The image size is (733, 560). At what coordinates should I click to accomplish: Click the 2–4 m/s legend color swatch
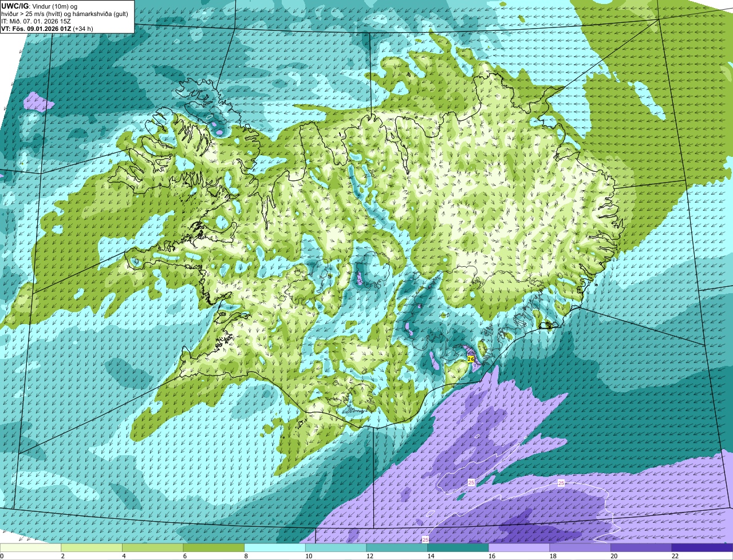click(x=92, y=547)
